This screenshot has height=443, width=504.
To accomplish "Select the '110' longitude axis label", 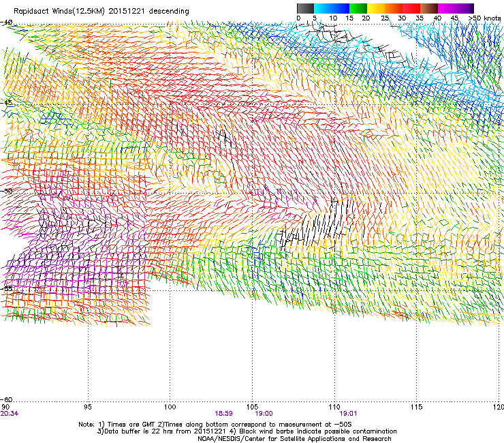I will 334,407.
